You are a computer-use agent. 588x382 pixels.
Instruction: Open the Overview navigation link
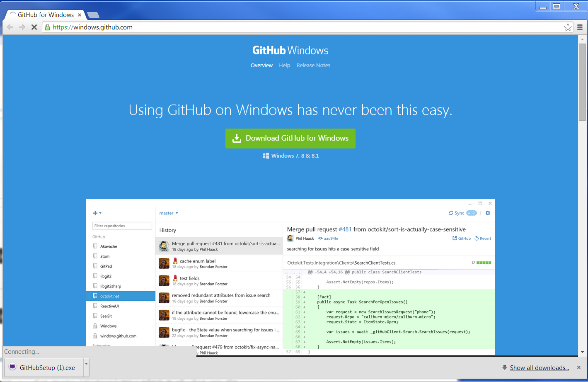261,66
